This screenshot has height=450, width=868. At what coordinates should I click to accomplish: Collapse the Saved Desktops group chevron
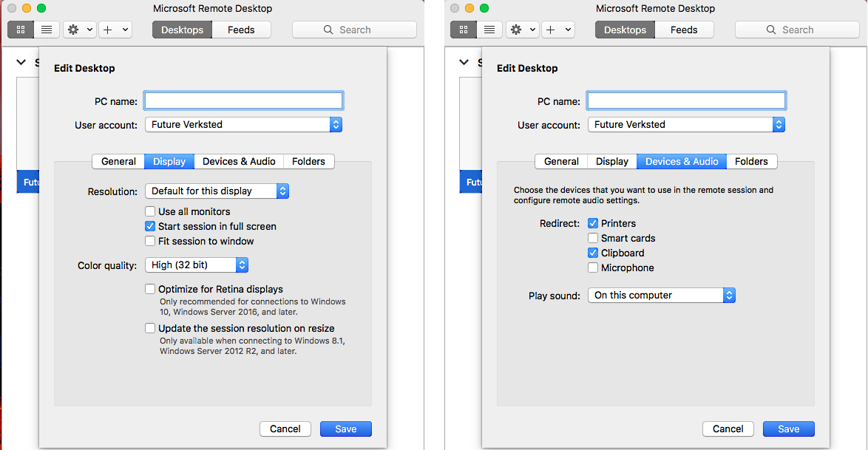[x=21, y=62]
